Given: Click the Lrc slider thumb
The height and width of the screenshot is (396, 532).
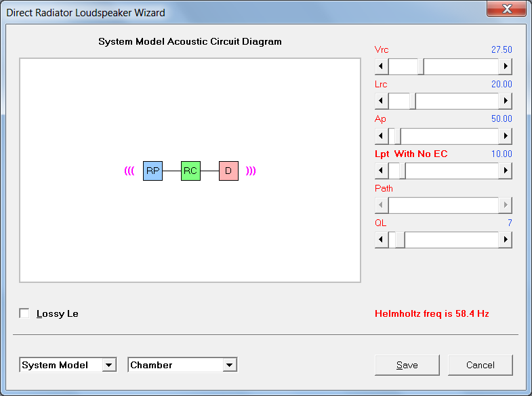Looking at the screenshot, I should click(413, 101).
